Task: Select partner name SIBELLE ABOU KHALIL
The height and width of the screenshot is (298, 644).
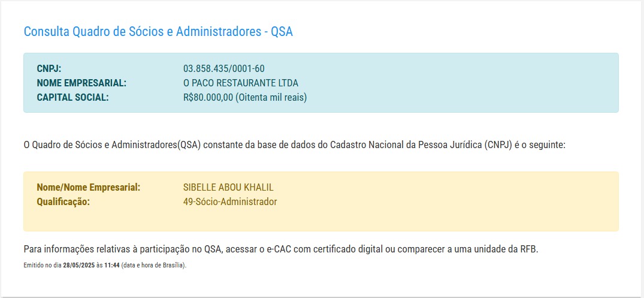Action: tap(228, 188)
